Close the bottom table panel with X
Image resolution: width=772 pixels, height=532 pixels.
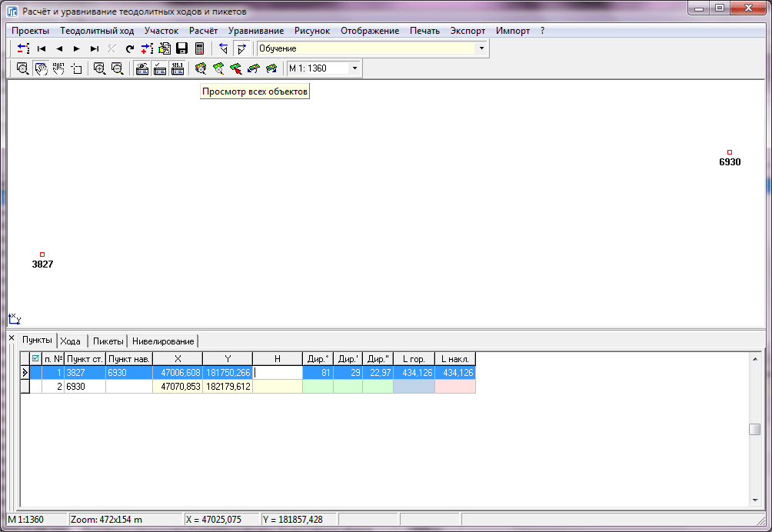click(11, 338)
